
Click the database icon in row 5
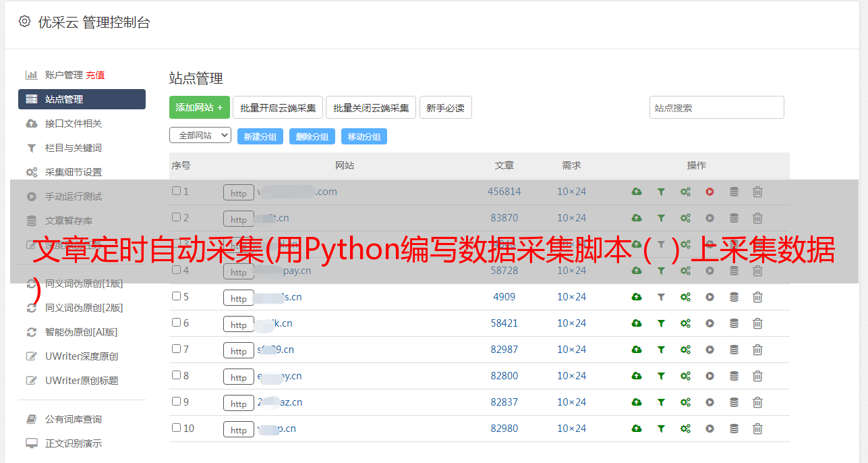(x=734, y=297)
